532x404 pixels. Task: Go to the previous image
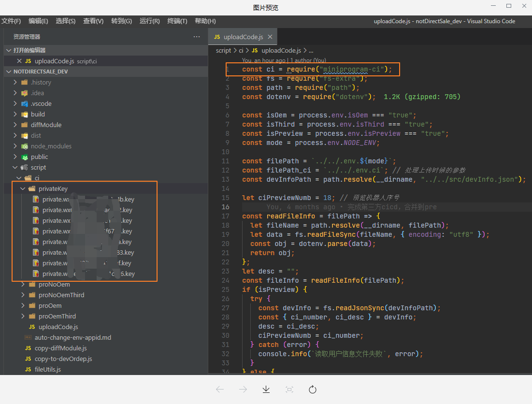pyautogui.click(x=220, y=390)
